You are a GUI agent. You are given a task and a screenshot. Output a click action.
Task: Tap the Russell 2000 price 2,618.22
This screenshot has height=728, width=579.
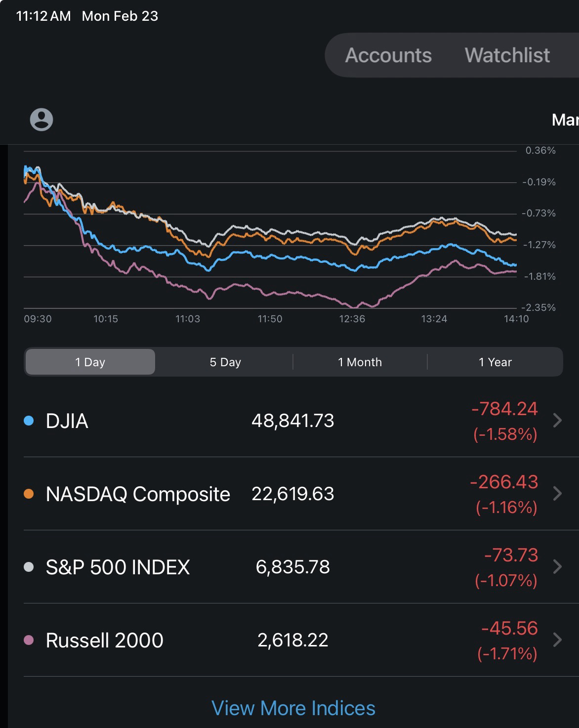click(x=293, y=641)
